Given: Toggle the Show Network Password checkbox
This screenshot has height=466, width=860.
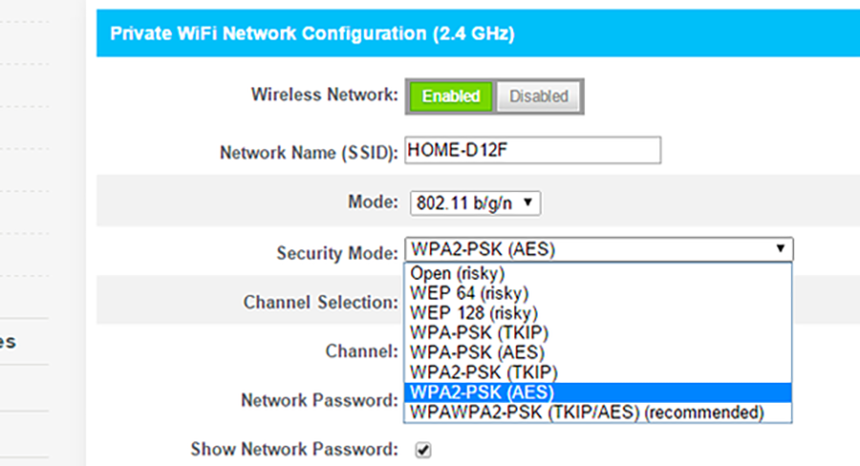Looking at the screenshot, I should (x=423, y=450).
